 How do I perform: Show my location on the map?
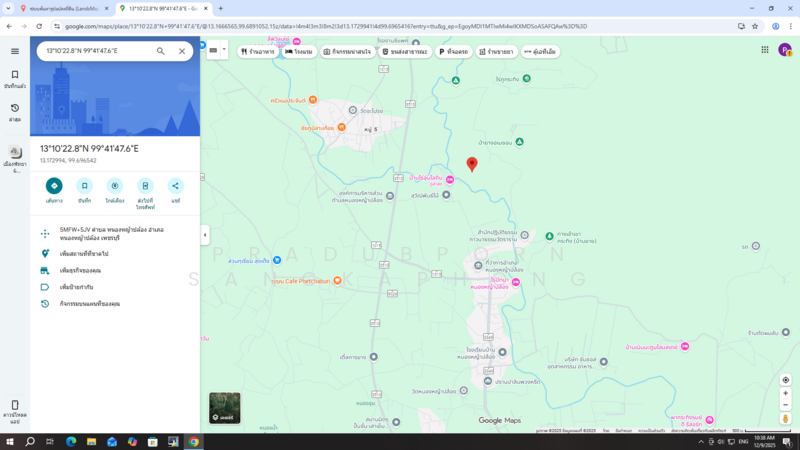786,380
